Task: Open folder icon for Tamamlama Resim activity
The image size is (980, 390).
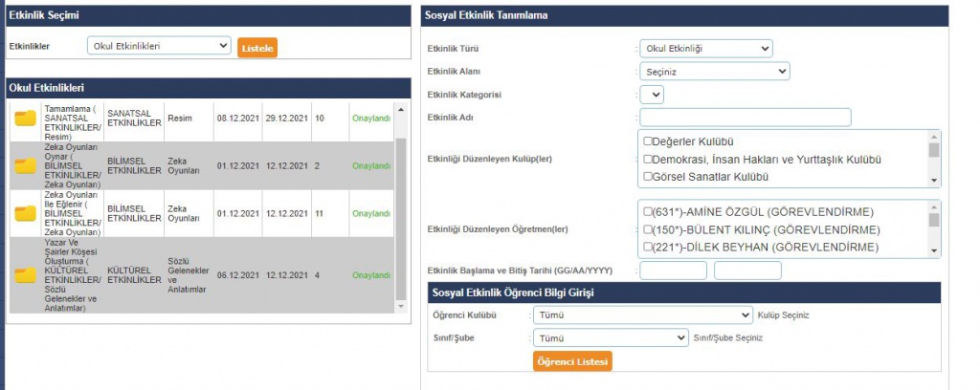Action: click(25, 119)
